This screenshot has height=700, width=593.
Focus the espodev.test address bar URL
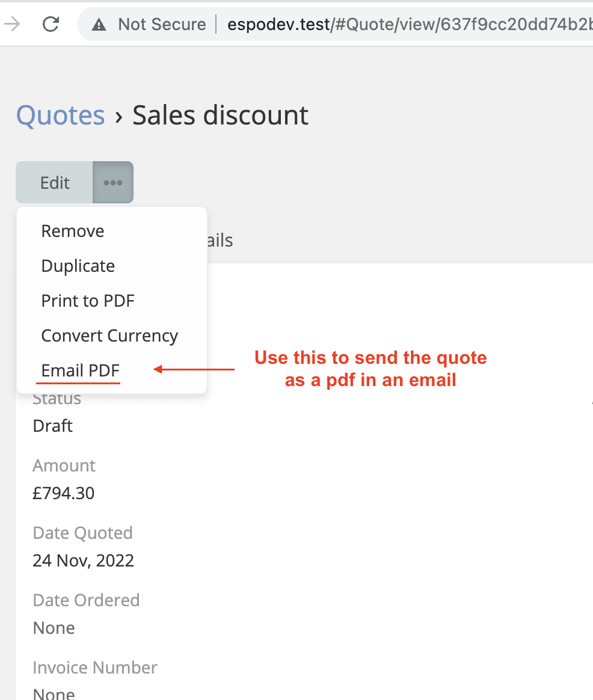tap(409, 25)
